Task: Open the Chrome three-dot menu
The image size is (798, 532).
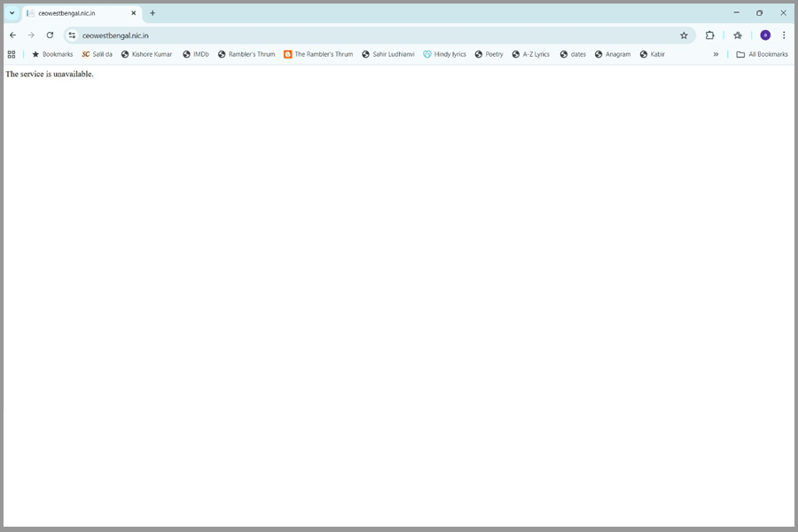Action: (784, 35)
